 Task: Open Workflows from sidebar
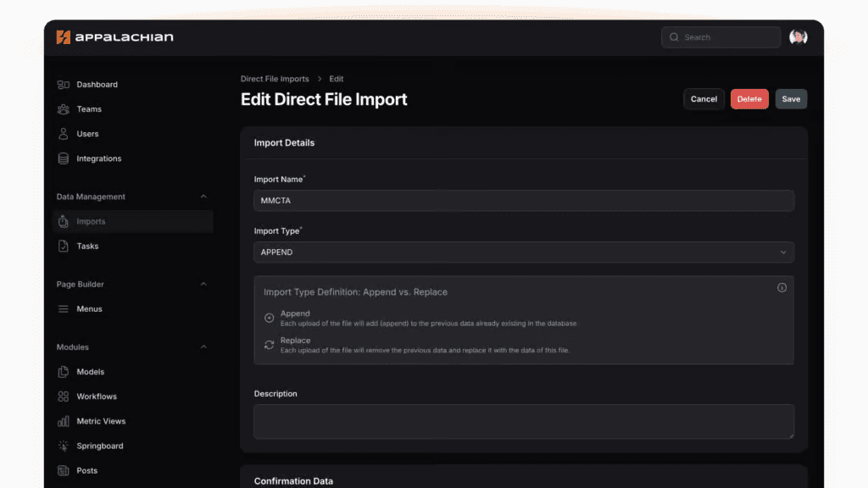tap(97, 396)
